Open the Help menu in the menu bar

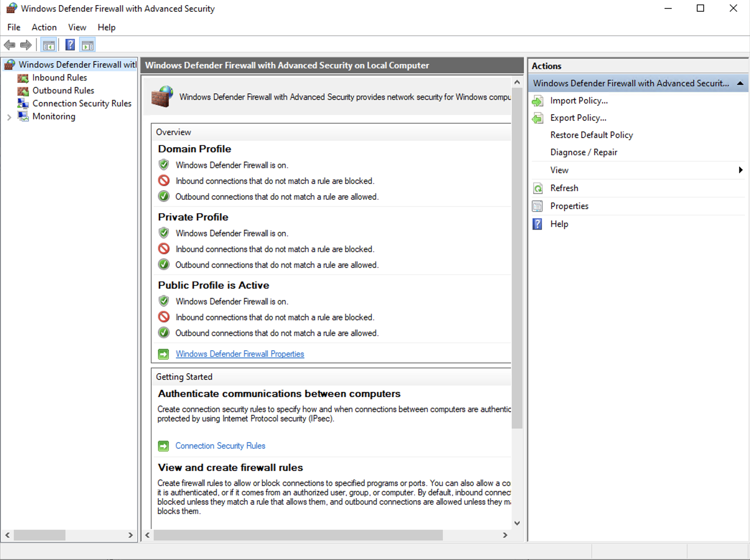(x=107, y=27)
